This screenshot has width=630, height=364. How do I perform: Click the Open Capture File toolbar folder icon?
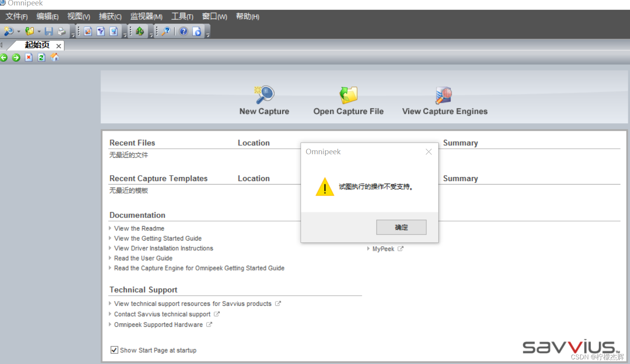click(30, 31)
